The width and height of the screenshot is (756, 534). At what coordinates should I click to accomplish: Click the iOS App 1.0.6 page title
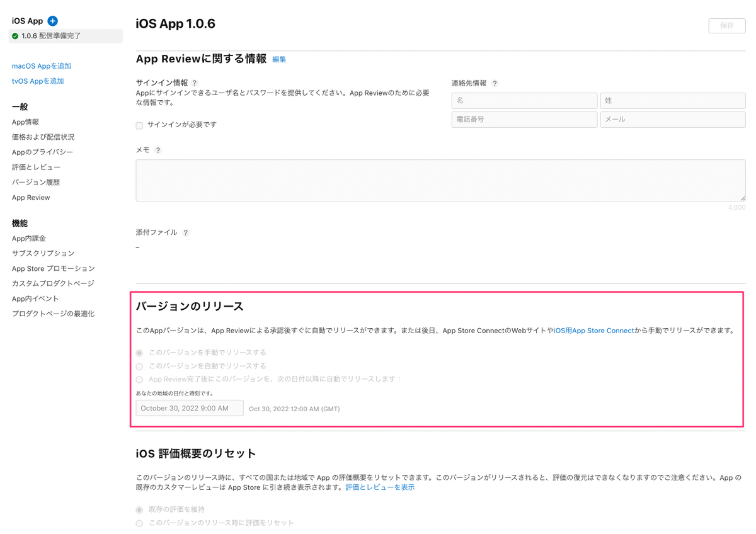coord(176,24)
